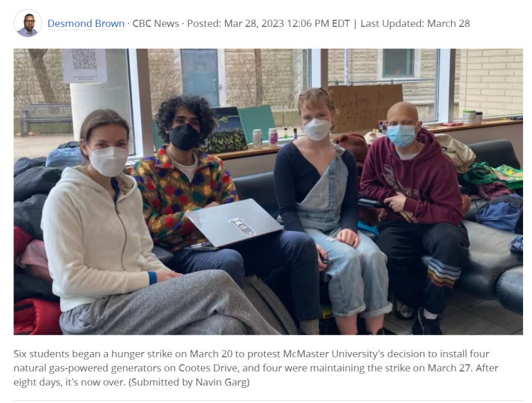This screenshot has height=403, width=532.
Task: Open the Desmond Brown author link
Action: [x=86, y=24]
